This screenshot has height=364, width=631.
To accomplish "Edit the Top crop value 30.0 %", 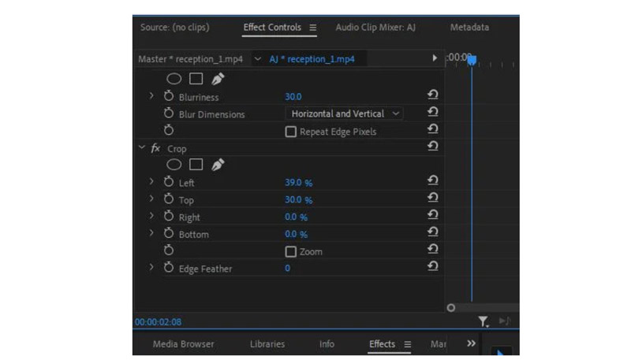I will tap(298, 200).
